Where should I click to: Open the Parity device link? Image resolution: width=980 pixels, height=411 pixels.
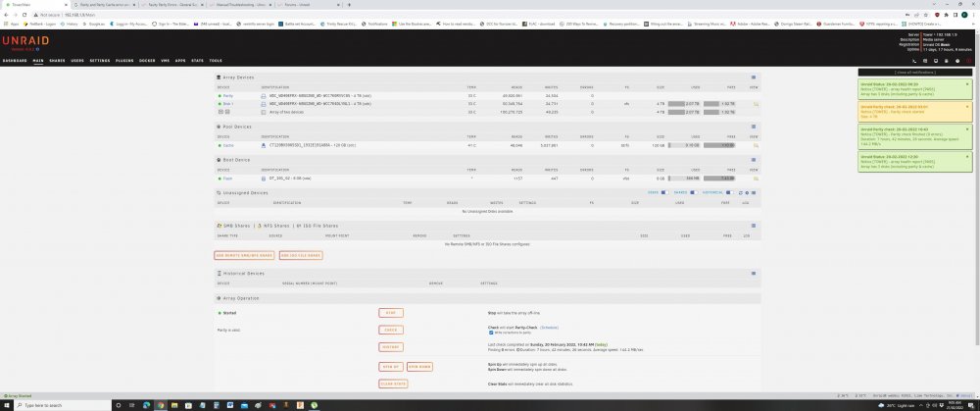click(228, 96)
